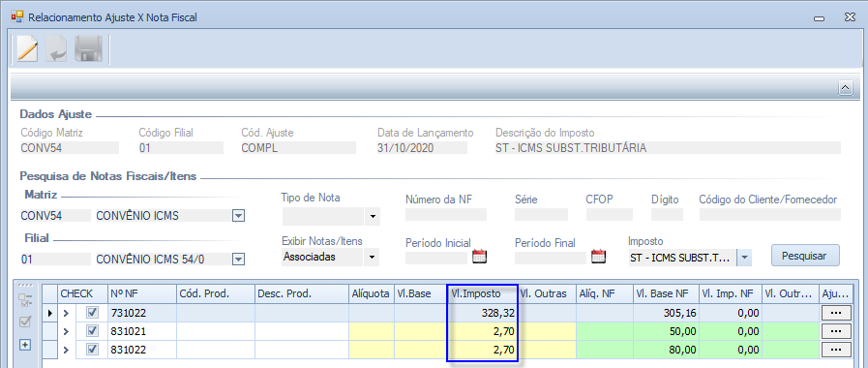Click the Vl. Base NF column header
The width and height of the screenshot is (868, 368).
coord(667,293)
